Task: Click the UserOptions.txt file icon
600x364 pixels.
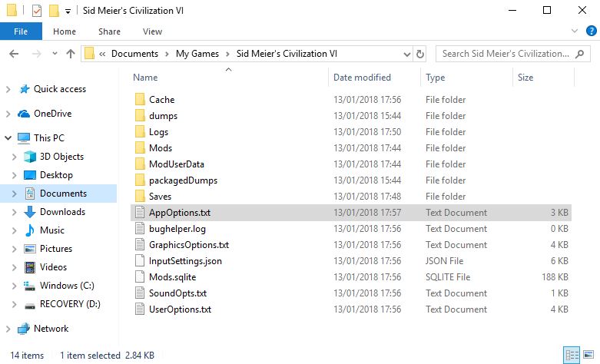Action: [140, 309]
